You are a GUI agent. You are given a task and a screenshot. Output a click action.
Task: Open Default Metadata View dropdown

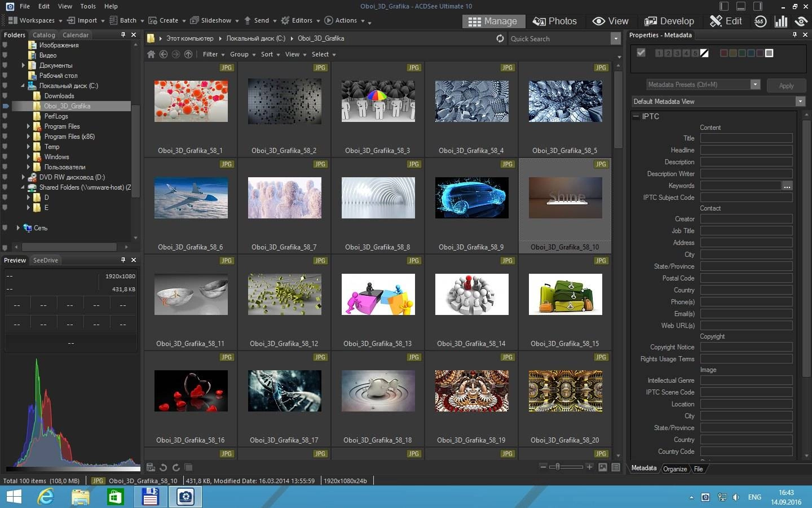tap(800, 102)
